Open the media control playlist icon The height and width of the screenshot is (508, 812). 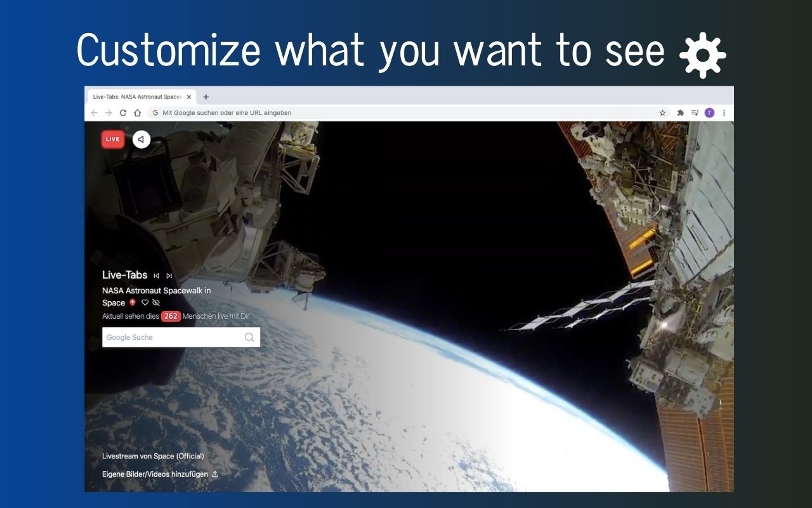695,113
